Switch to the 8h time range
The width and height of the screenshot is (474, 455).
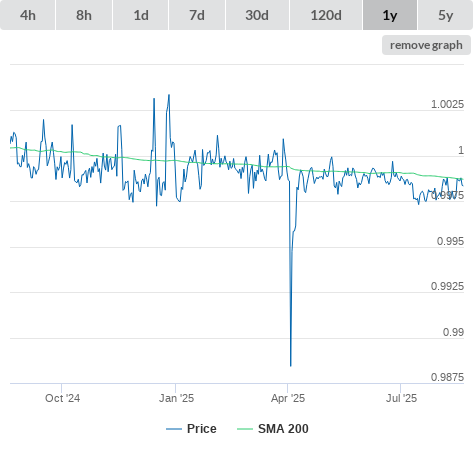tap(84, 15)
